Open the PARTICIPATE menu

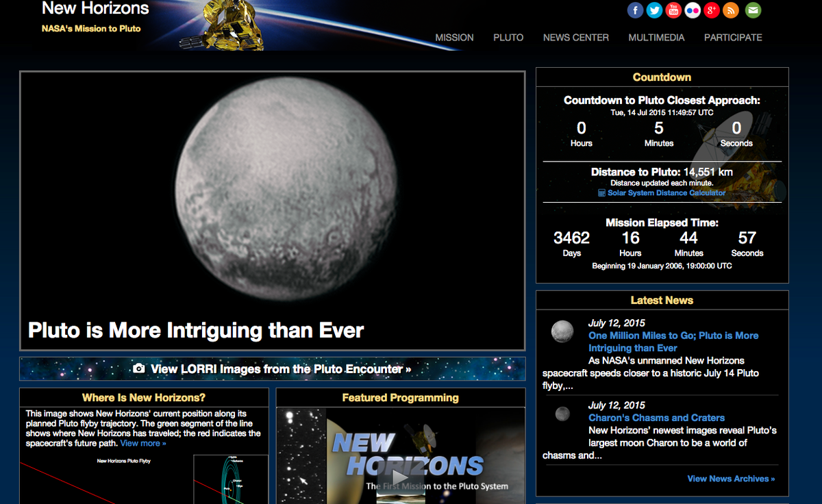click(733, 38)
